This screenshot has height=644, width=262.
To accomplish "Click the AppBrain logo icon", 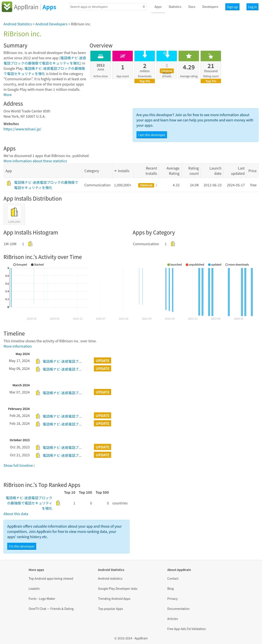I will coord(7,7).
